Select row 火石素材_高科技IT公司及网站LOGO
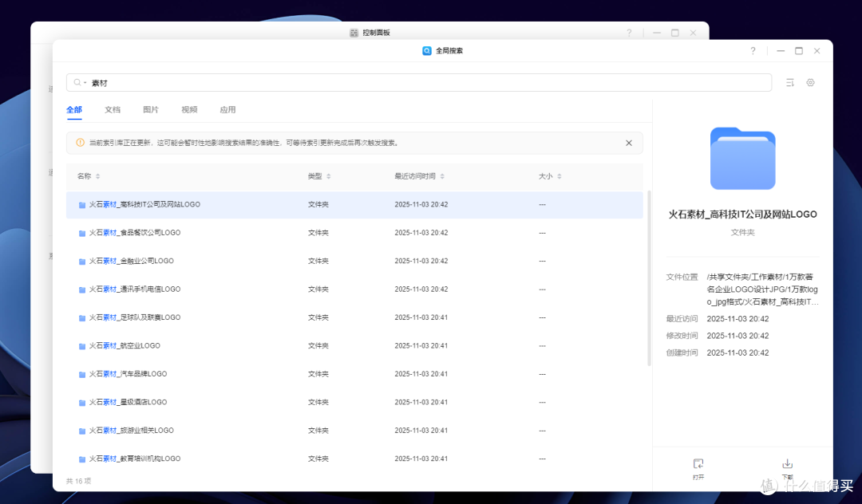 point(354,204)
